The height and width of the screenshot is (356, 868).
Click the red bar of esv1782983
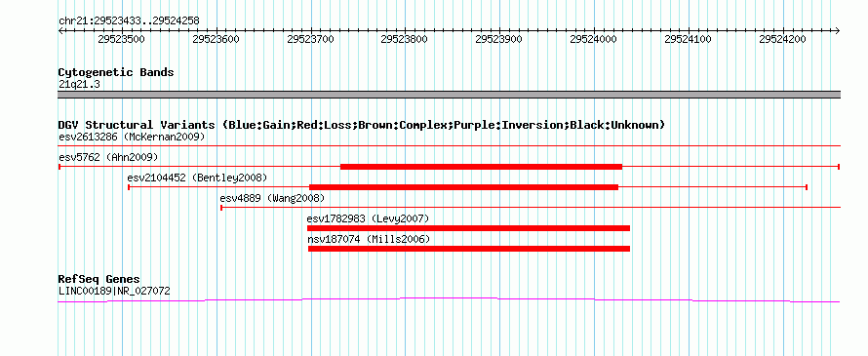point(468,228)
